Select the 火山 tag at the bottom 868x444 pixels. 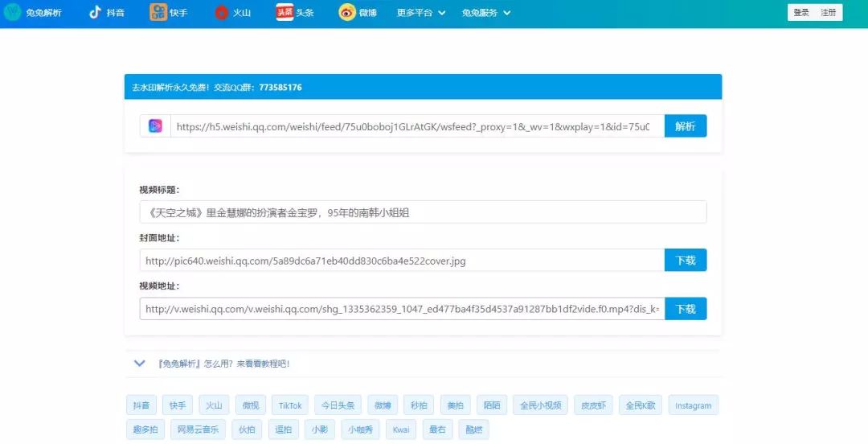[x=215, y=405]
